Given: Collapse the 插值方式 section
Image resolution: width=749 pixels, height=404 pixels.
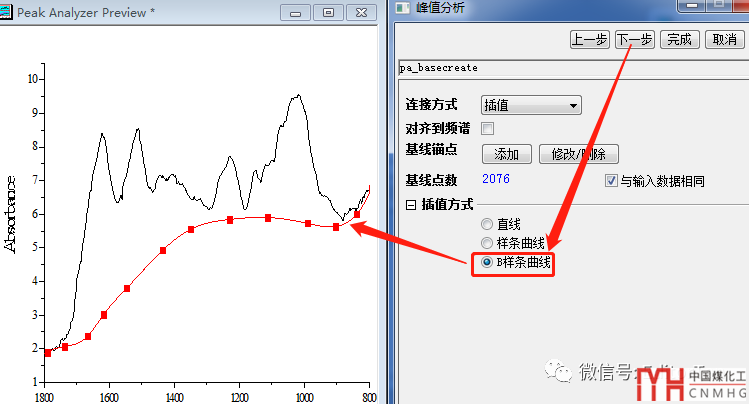Looking at the screenshot, I should click(x=410, y=205).
